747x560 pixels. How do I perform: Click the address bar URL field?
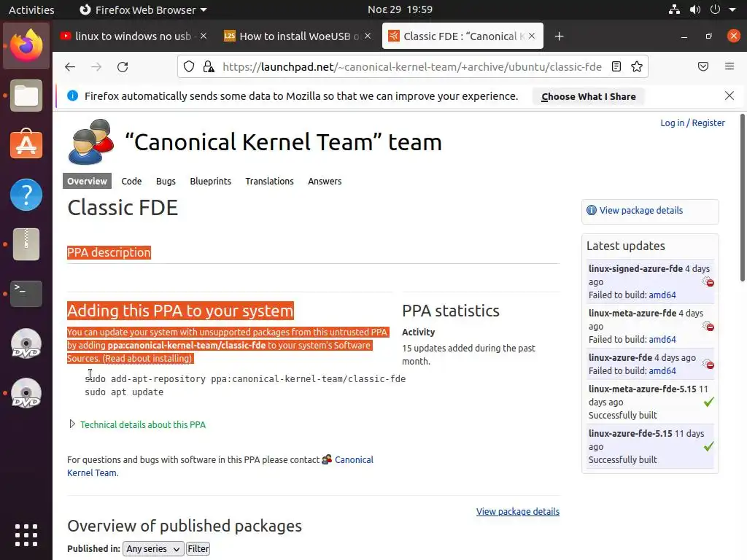tap(412, 66)
